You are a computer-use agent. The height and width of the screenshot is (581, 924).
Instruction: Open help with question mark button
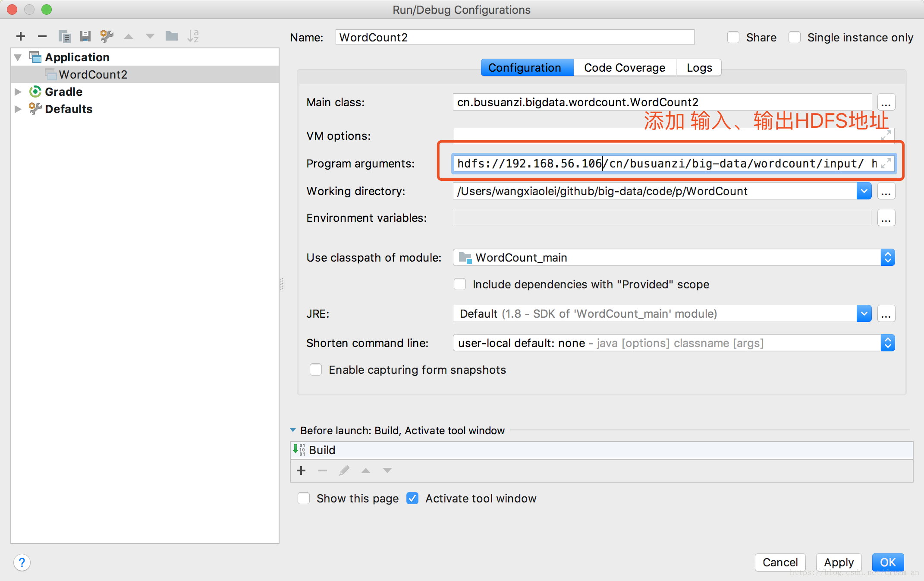coord(22,562)
